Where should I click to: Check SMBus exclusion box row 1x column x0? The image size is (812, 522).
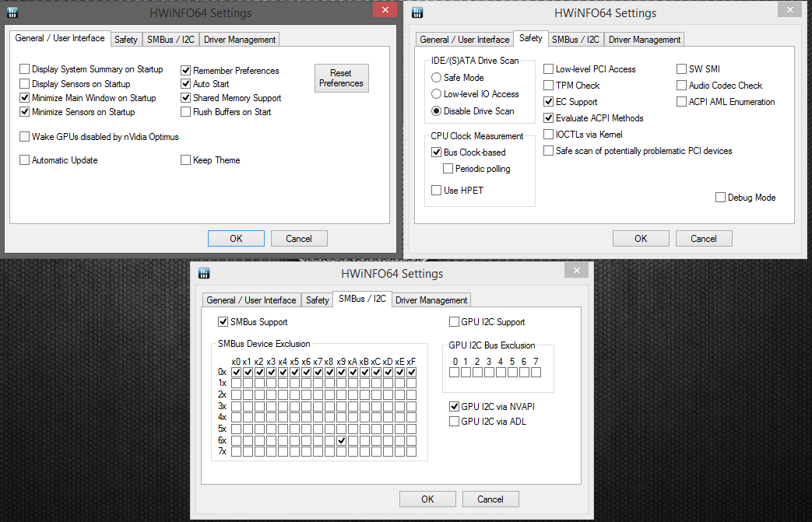pyautogui.click(x=236, y=384)
